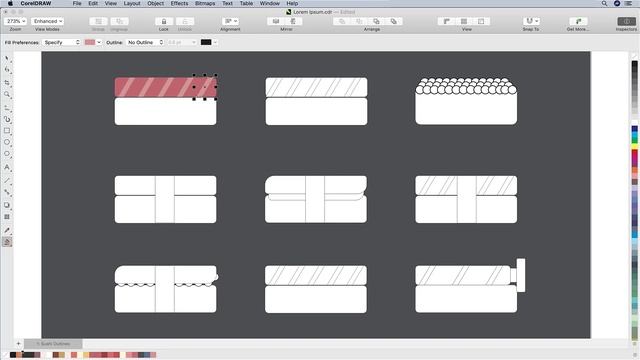This screenshot has height=360, width=640.
Task: Click the Lock object icon
Action: click(164, 21)
